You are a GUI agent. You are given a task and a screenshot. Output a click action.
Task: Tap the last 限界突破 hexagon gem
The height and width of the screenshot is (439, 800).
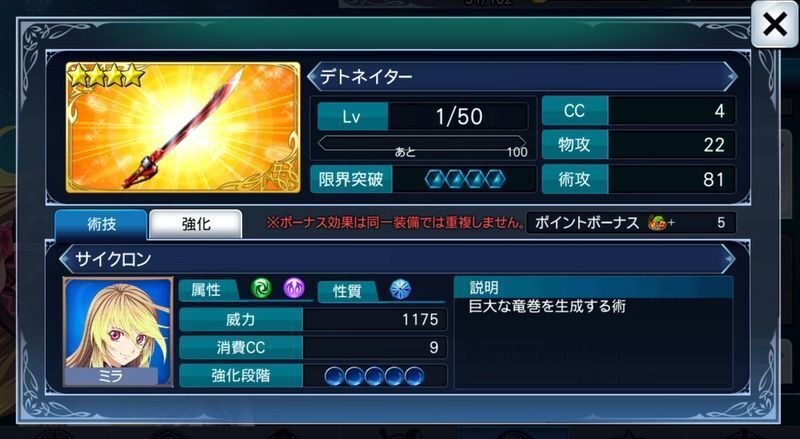tap(495, 179)
